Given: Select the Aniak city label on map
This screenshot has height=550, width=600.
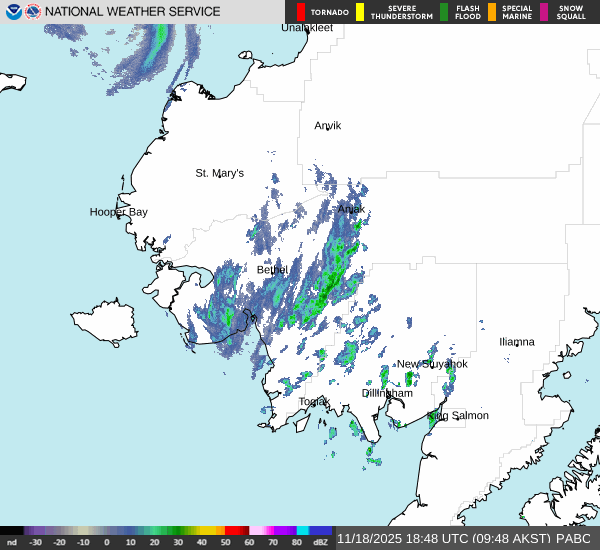Looking at the screenshot, I should click(x=351, y=209).
